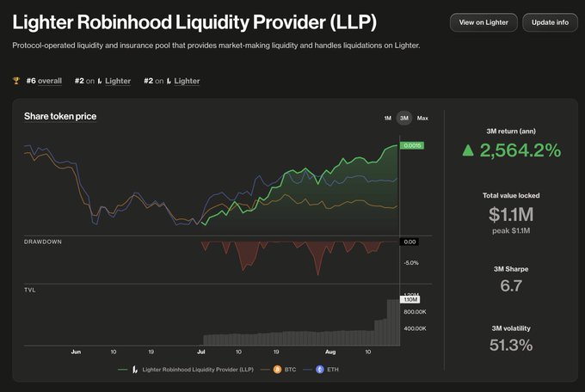This screenshot has width=585, height=392.
Task: Click the 3M Sharpe value 6.7
Action: (x=511, y=285)
